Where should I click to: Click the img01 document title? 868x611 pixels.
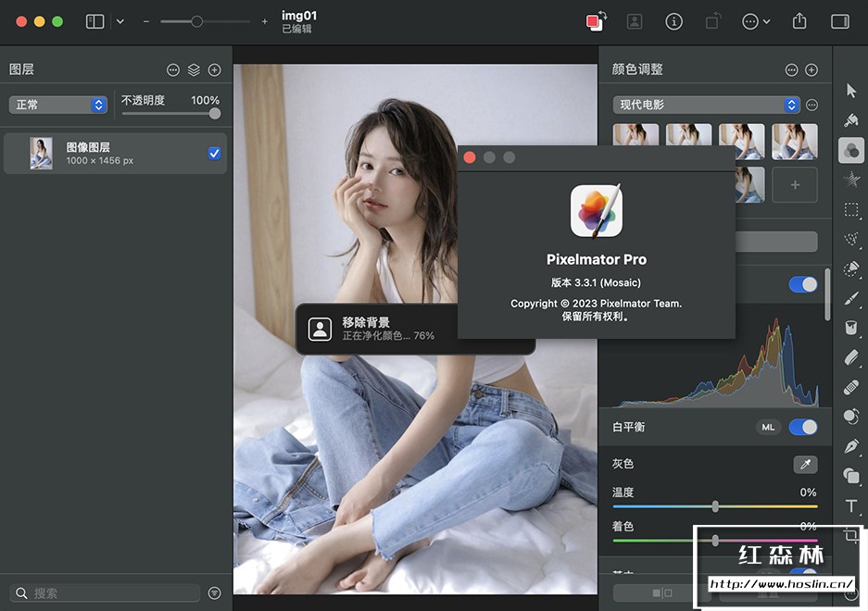(299, 16)
